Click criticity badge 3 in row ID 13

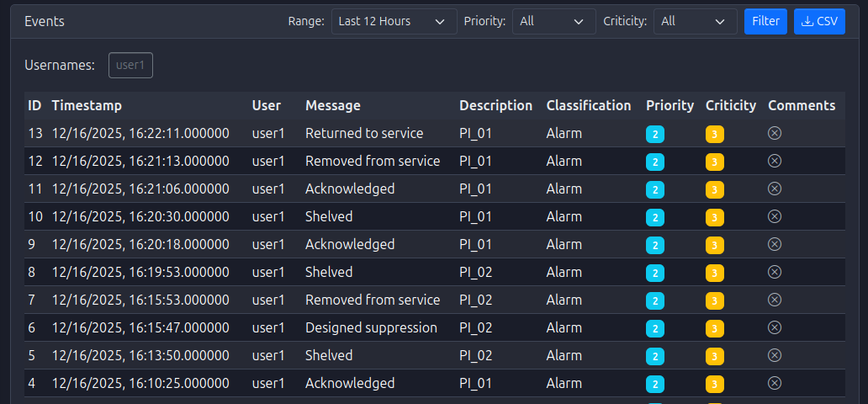714,135
